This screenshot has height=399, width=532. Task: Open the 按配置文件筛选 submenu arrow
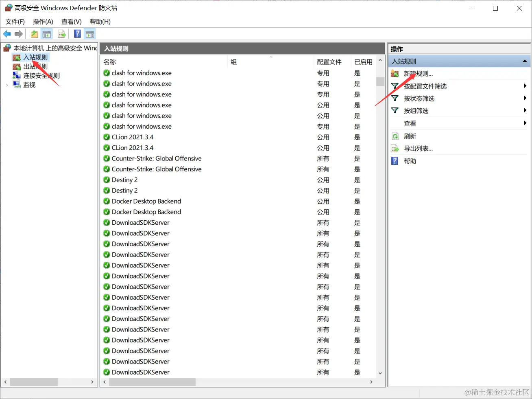(525, 86)
